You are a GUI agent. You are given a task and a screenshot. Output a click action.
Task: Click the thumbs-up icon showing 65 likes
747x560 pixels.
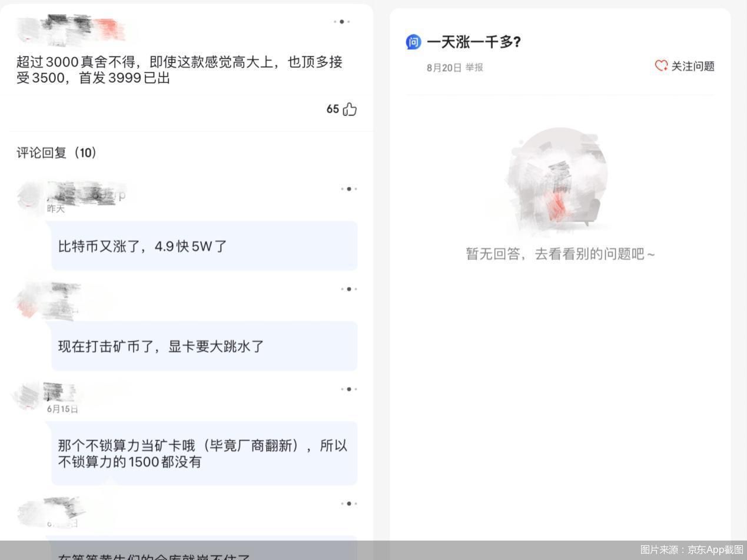pos(348,109)
